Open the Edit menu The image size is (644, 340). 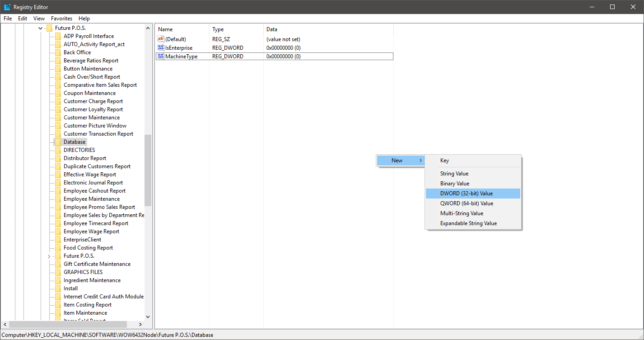point(23,19)
